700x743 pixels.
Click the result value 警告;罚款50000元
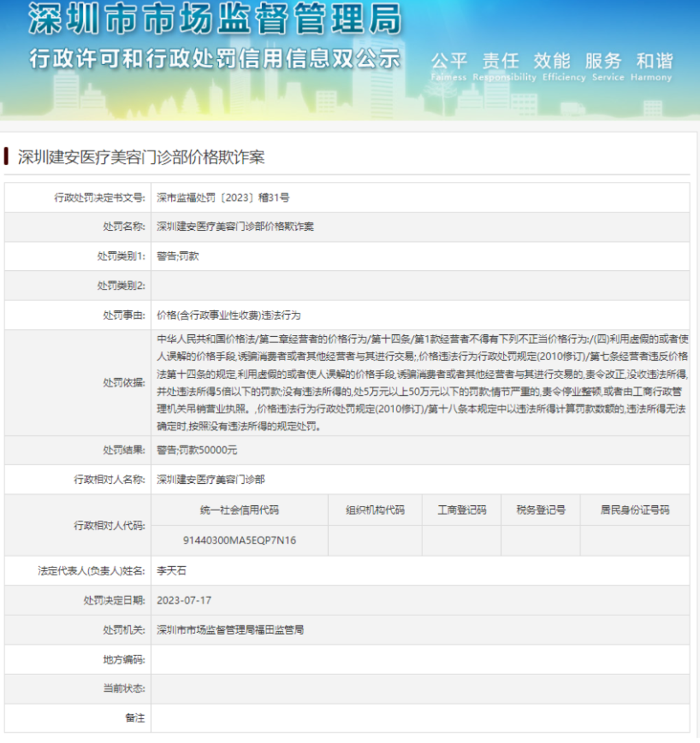coord(197,450)
